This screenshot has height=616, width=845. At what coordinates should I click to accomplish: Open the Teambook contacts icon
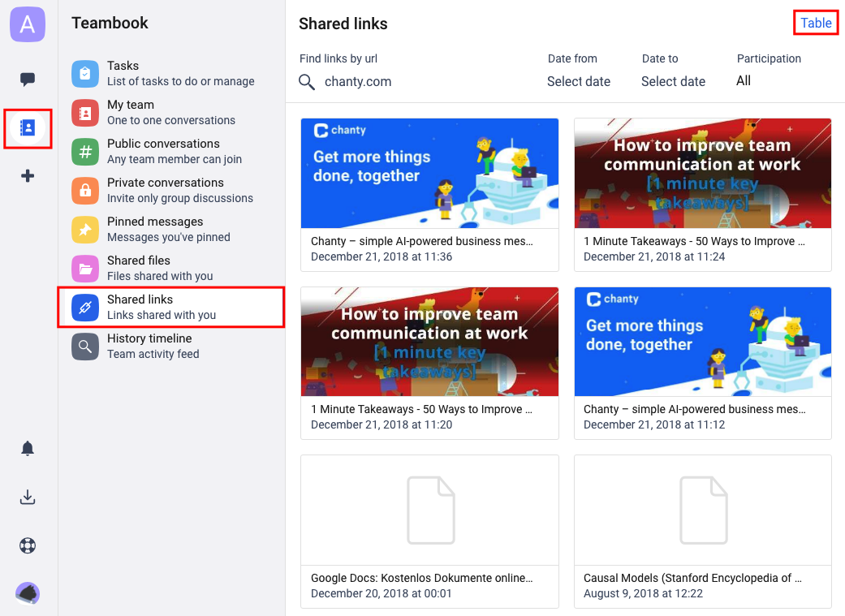pos(28,127)
